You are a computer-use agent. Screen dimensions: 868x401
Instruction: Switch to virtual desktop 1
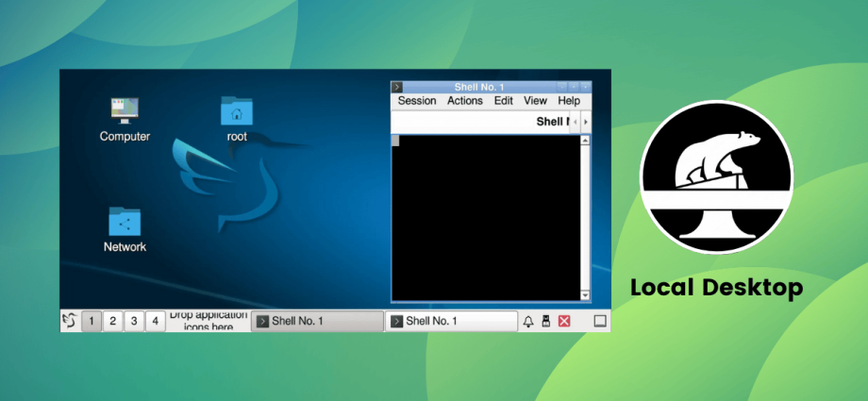click(92, 321)
